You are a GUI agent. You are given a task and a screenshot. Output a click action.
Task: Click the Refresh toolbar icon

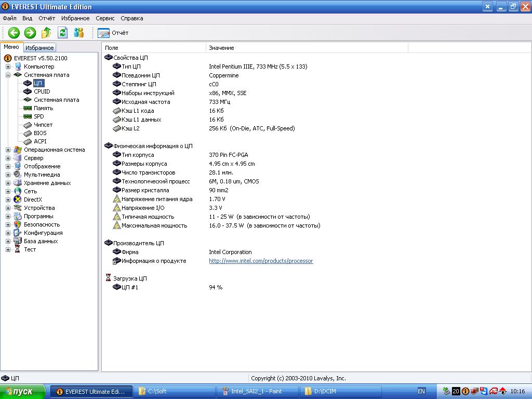click(62, 33)
